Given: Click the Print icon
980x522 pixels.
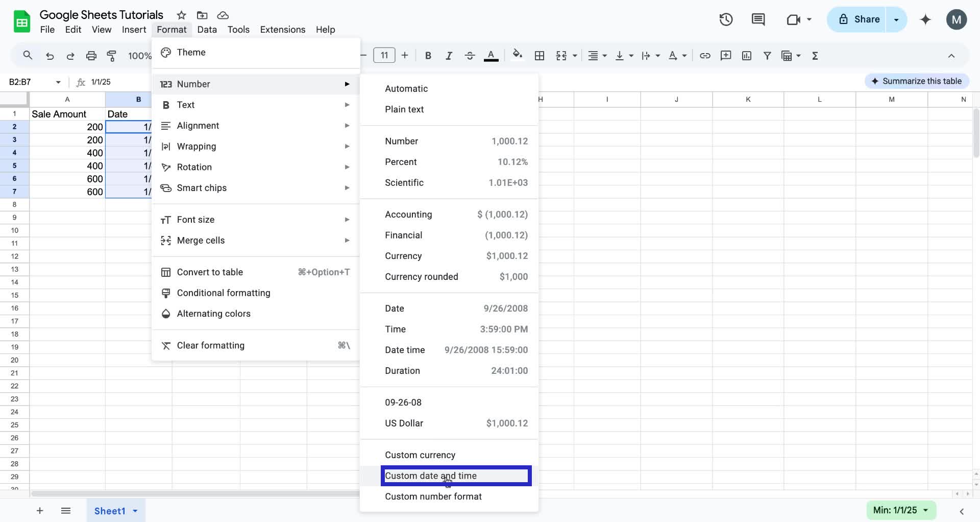Looking at the screenshot, I should (91, 56).
